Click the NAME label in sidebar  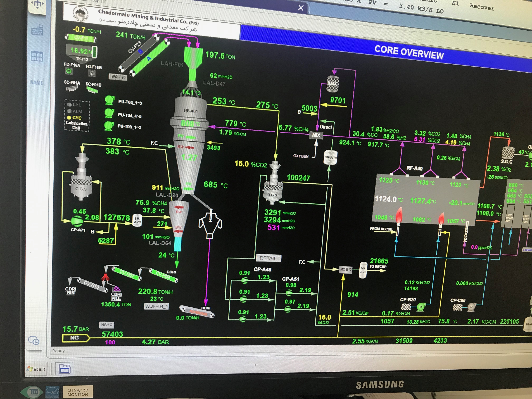[37, 83]
